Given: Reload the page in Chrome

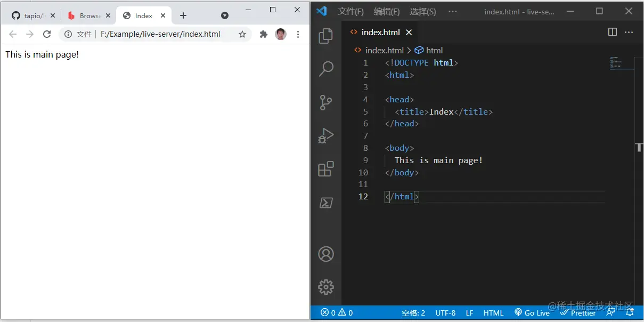Looking at the screenshot, I should coord(47,34).
